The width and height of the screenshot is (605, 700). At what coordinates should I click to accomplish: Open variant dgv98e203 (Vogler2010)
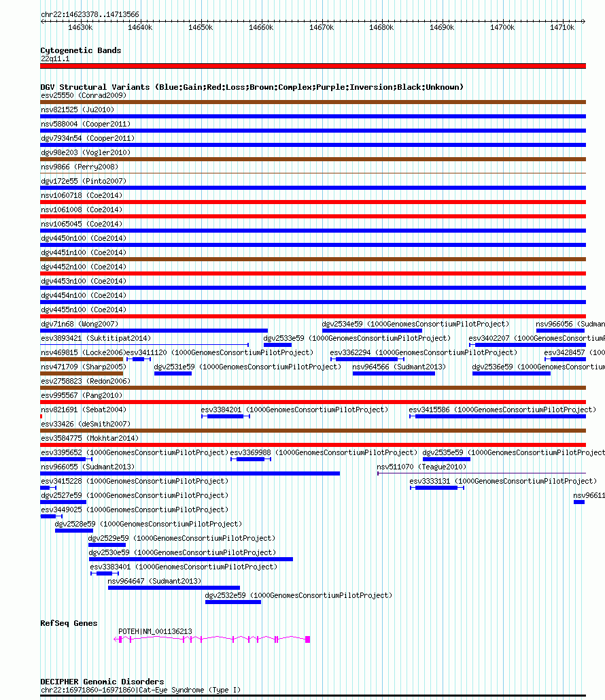(86, 152)
